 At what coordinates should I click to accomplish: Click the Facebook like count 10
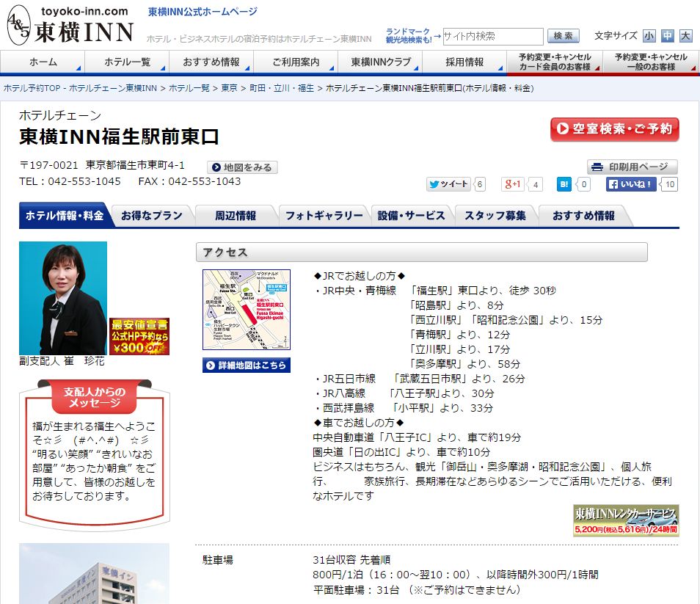coord(670,184)
